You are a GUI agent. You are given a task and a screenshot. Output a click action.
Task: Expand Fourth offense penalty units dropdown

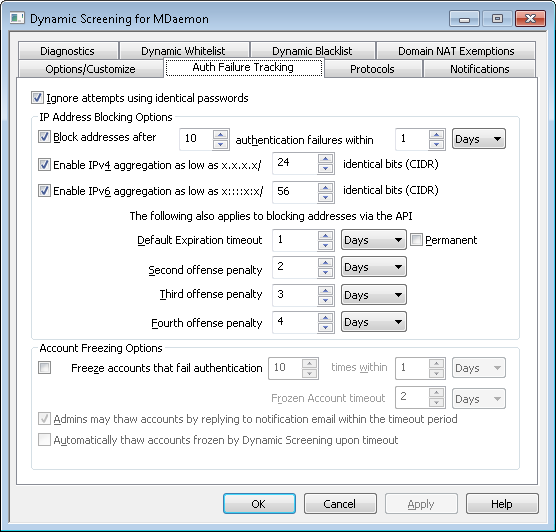tap(373, 322)
